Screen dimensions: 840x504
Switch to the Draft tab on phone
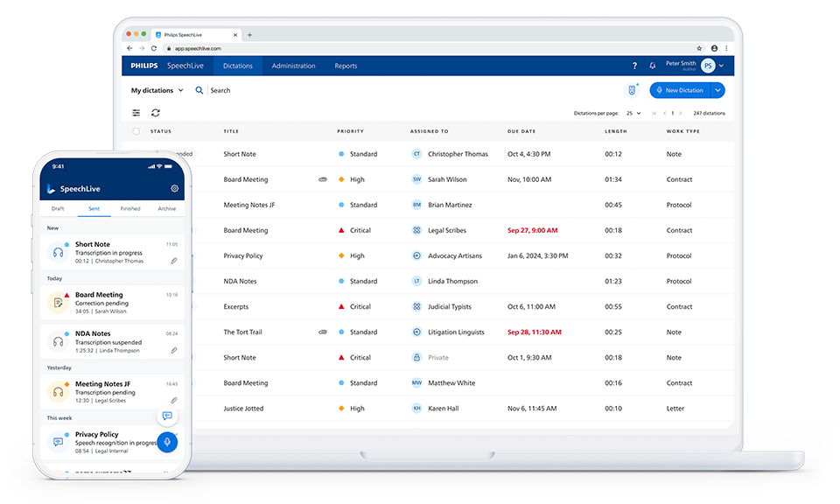click(58, 208)
